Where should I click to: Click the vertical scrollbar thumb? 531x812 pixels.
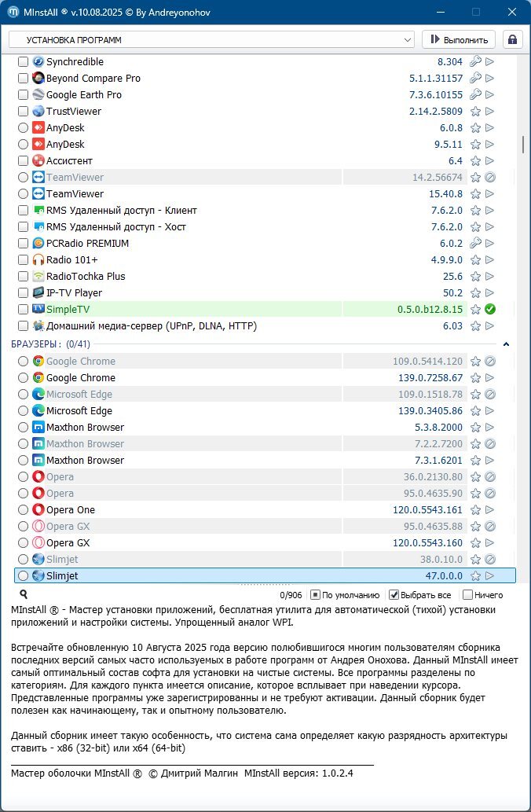pos(524,145)
